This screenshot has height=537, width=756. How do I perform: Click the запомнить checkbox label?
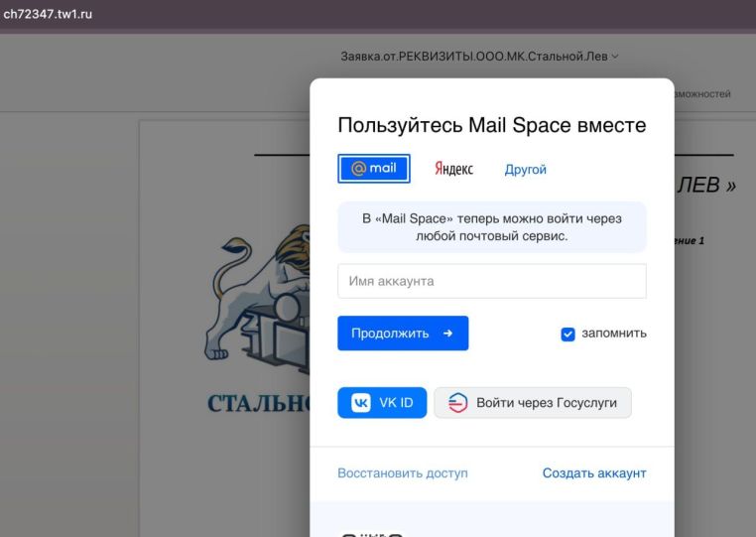[613, 334]
